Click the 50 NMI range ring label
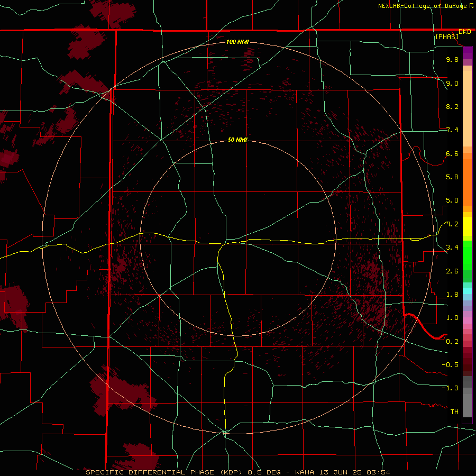Screen dimensions: 476x476 [237, 140]
